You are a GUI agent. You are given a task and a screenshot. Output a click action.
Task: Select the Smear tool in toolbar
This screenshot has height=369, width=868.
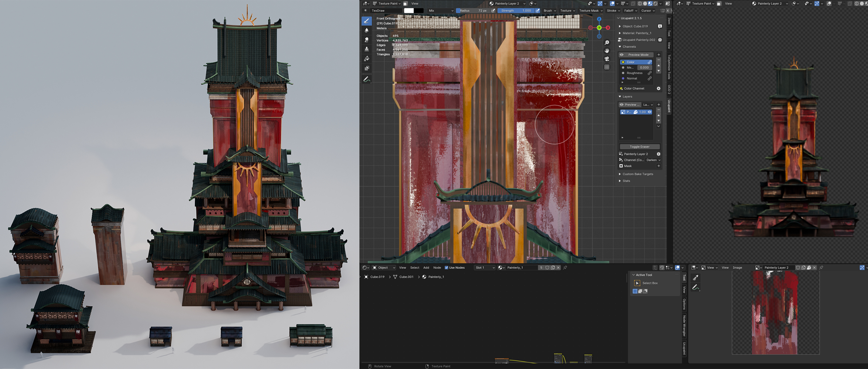[366, 40]
